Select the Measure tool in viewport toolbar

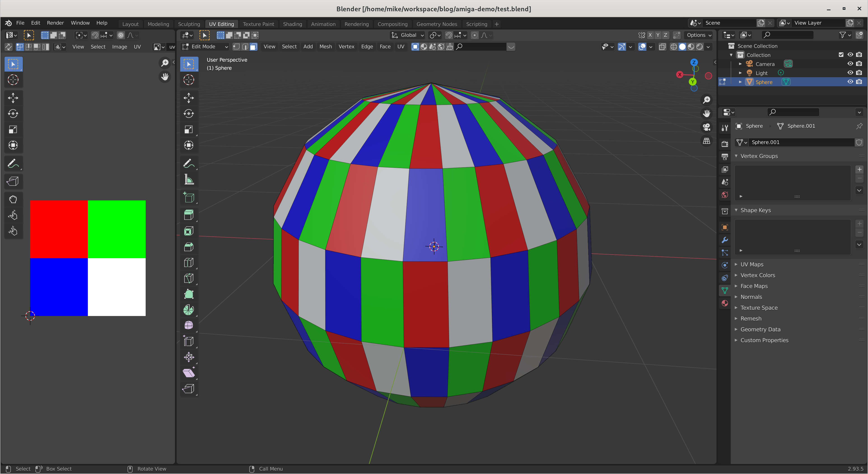[189, 180]
